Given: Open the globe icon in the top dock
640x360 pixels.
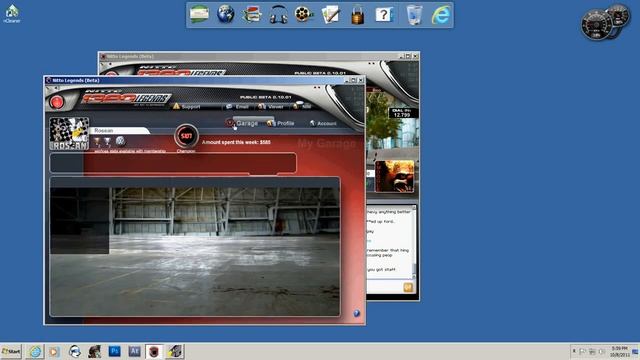Looking at the screenshot, I should 225,14.
